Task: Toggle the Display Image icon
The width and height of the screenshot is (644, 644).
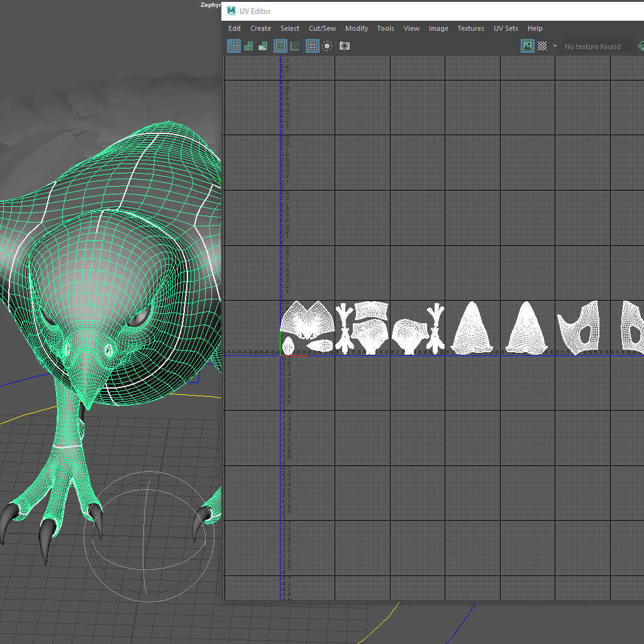Action: [x=528, y=46]
